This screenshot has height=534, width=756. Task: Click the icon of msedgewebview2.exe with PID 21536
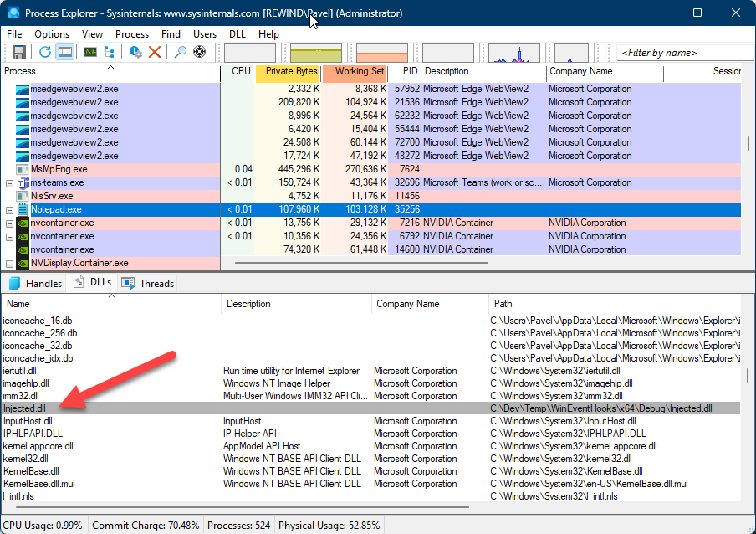[x=23, y=103]
